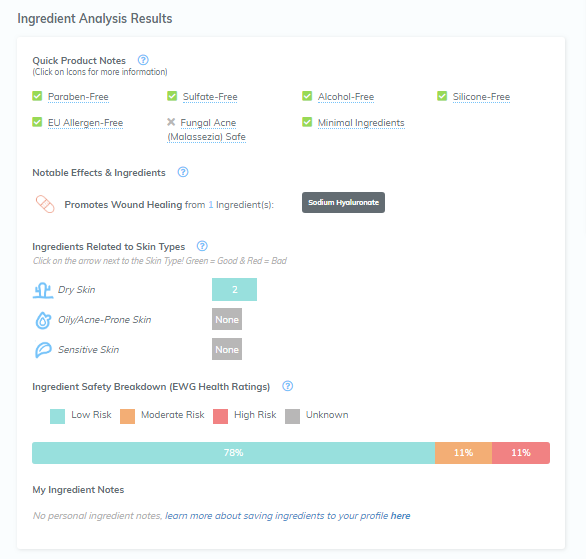Click the 78% low risk bar segment
586x559 pixels.
tap(234, 453)
